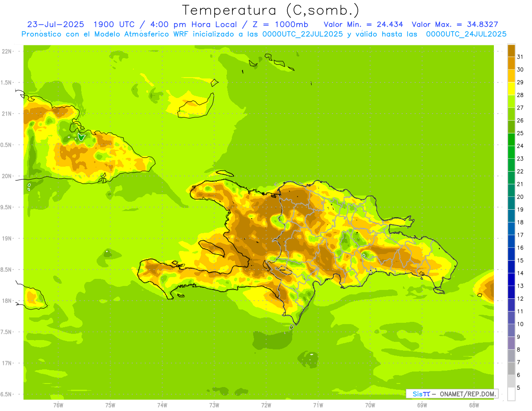Click the green swatch between 26 and 27
Screen dimensions: 532x411
coord(511,114)
